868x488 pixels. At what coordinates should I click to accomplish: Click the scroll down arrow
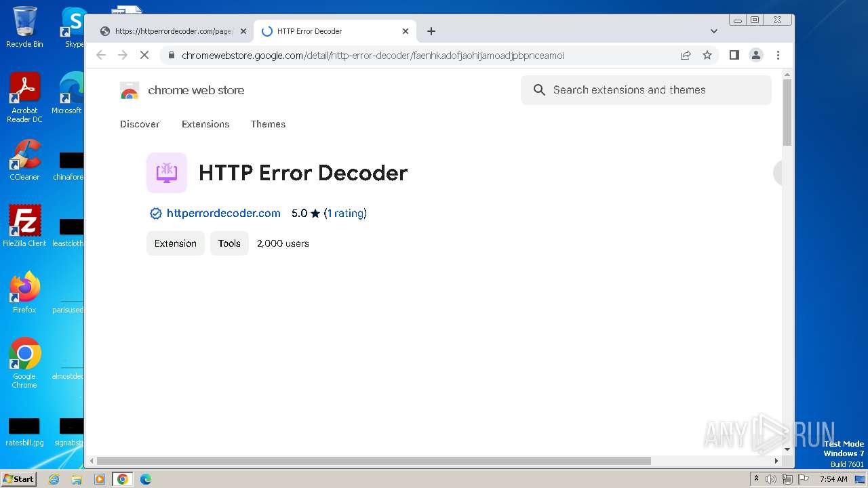[787, 449]
